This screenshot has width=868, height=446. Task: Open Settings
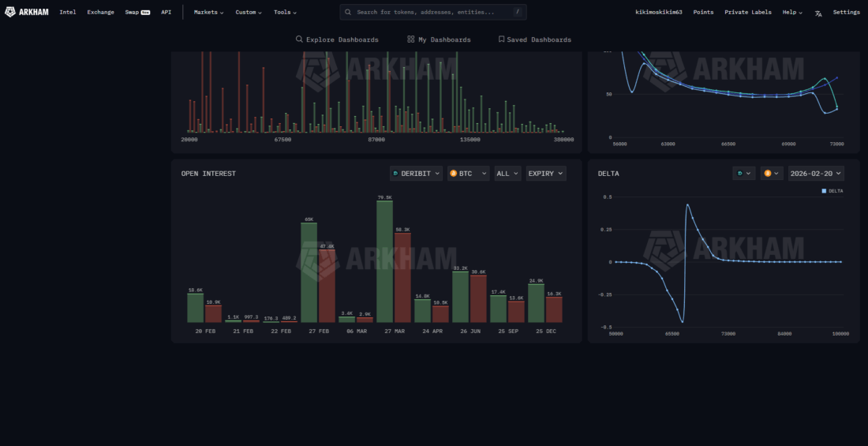[x=847, y=12]
